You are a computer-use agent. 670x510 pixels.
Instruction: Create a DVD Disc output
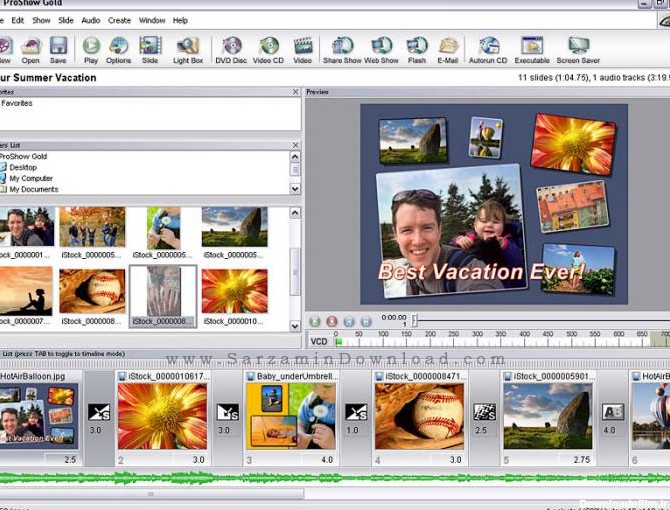tap(231, 50)
